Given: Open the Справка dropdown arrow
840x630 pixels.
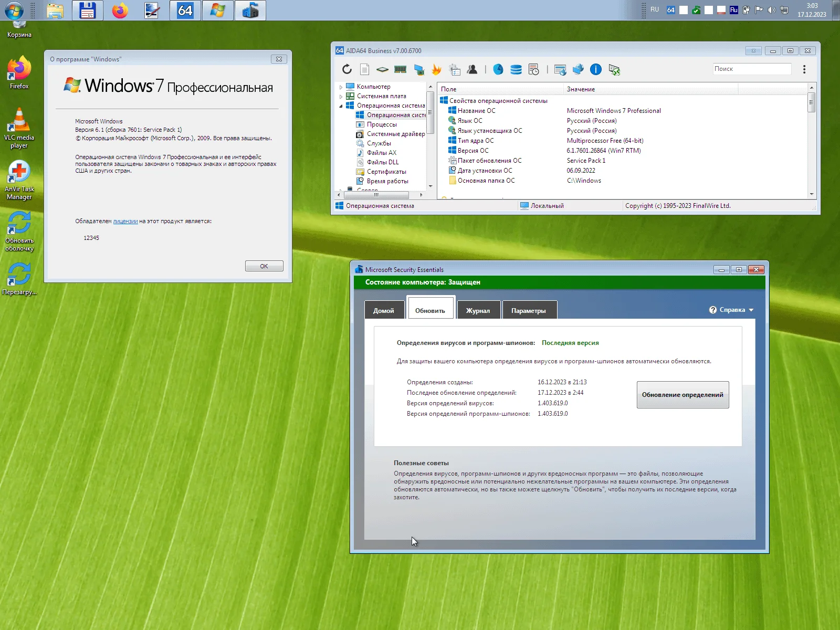Looking at the screenshot, I should (x=751, y=310).
